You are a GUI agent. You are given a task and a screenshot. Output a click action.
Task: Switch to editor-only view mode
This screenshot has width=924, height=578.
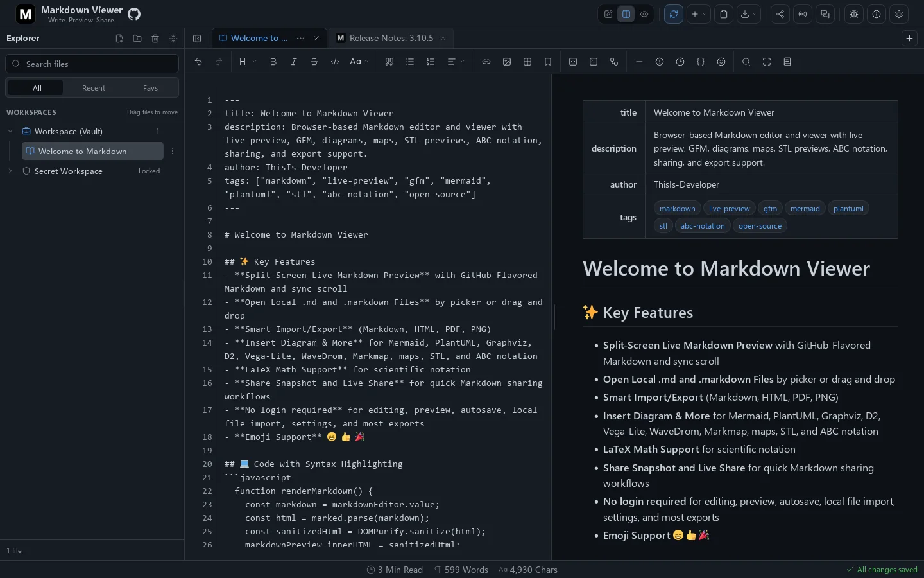pyautogui.click(x=608, y=14)
